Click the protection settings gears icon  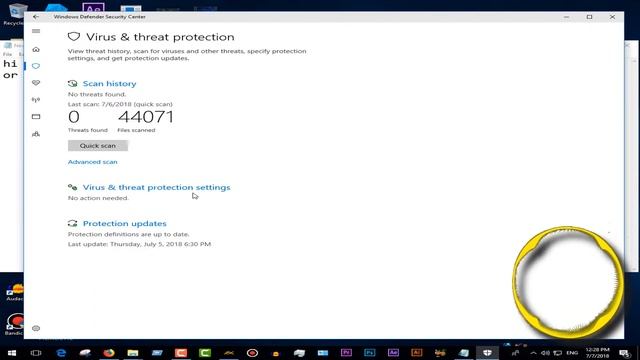[x=73, y=187]
